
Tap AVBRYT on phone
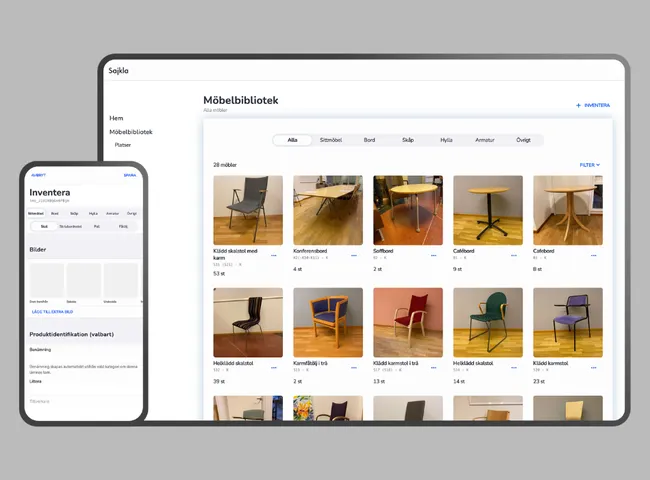[x=39, y=175]
